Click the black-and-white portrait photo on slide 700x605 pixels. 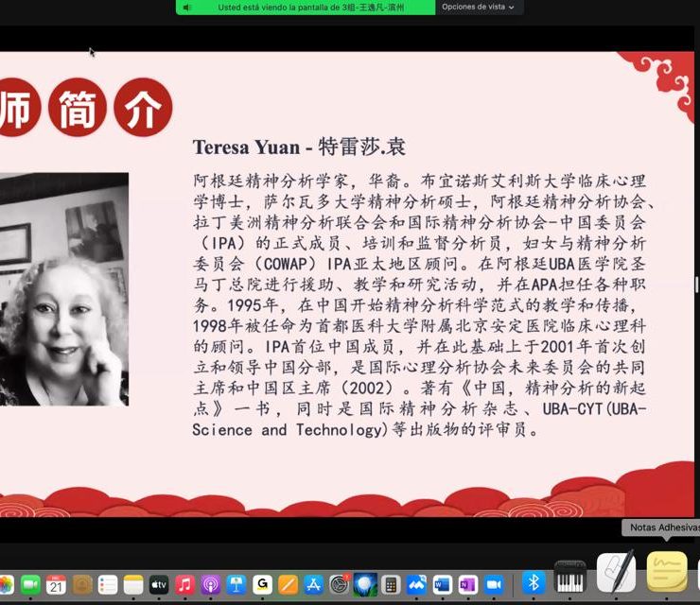(x=64, y=289)
